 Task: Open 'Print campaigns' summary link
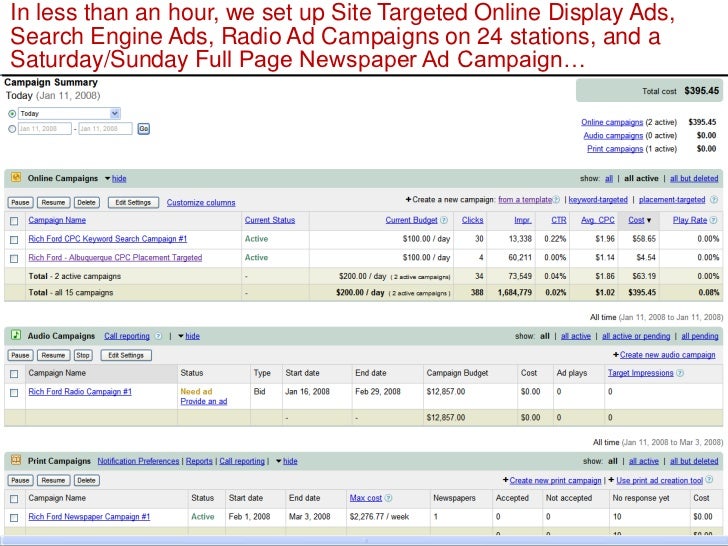615,149
